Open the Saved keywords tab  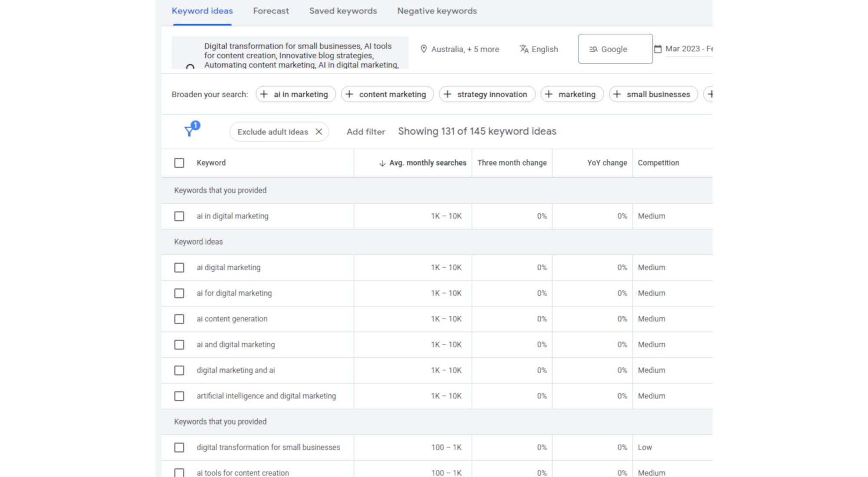[x=343, y=11]
